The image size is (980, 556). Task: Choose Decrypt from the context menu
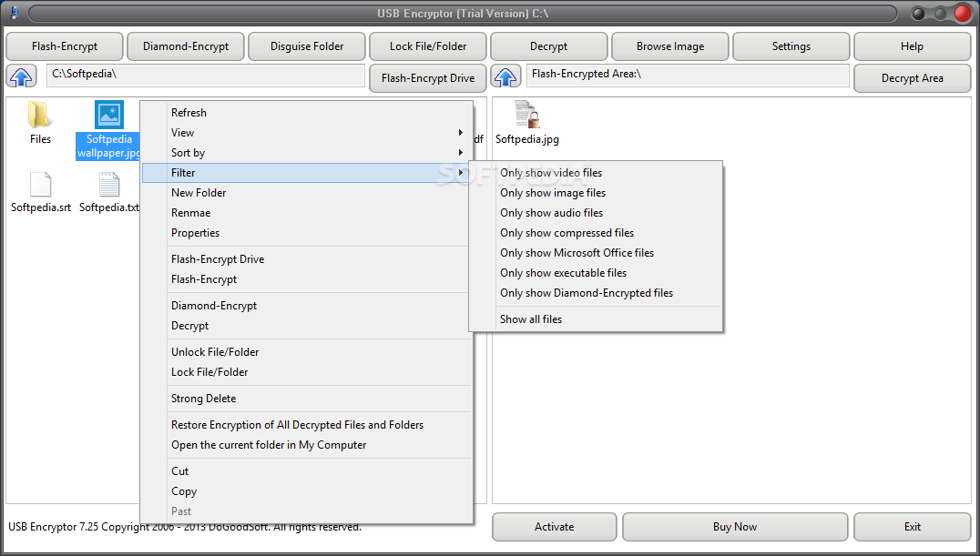point(306,325)
